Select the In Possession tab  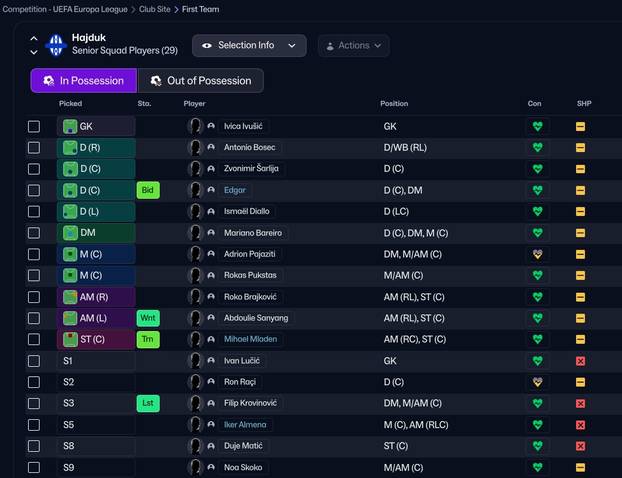pos(83,81)
